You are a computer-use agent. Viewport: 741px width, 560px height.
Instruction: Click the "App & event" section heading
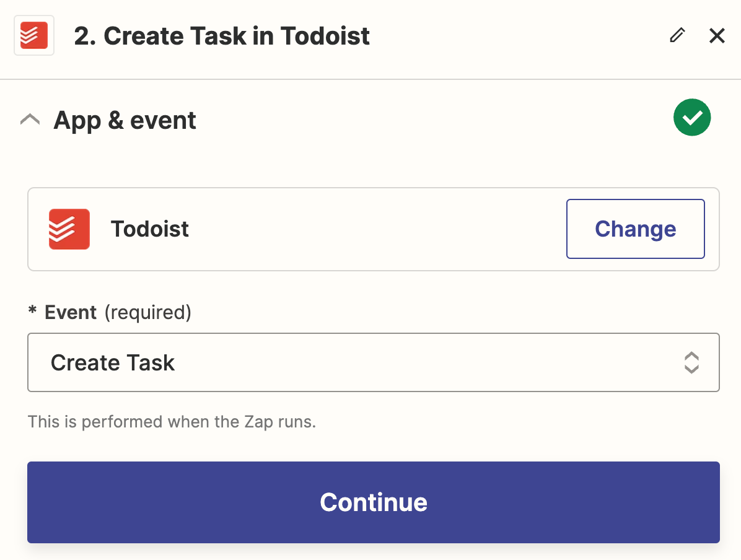click(x=125, y=120)
